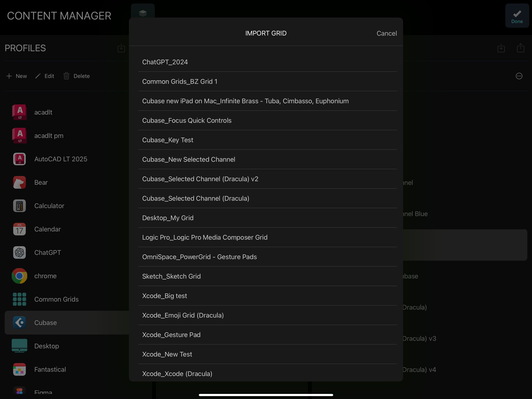Click the more options ellipsis circle icon
The image size is (532, 399).
(x=519, y=76)
